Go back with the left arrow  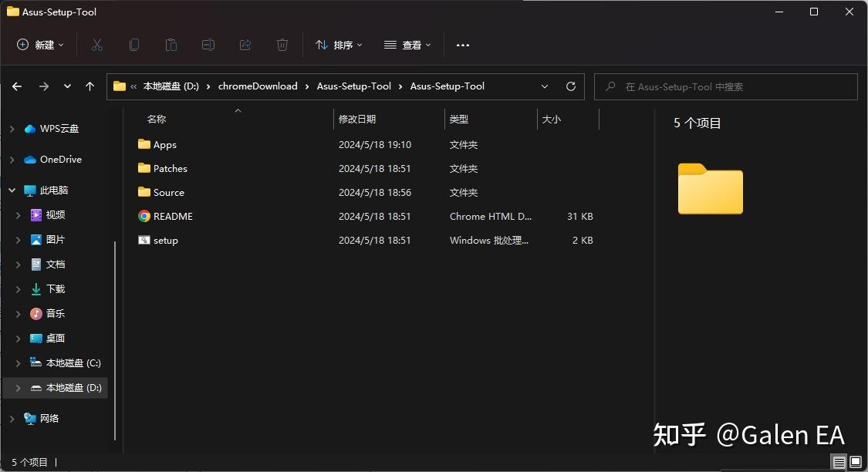point(17,86)
